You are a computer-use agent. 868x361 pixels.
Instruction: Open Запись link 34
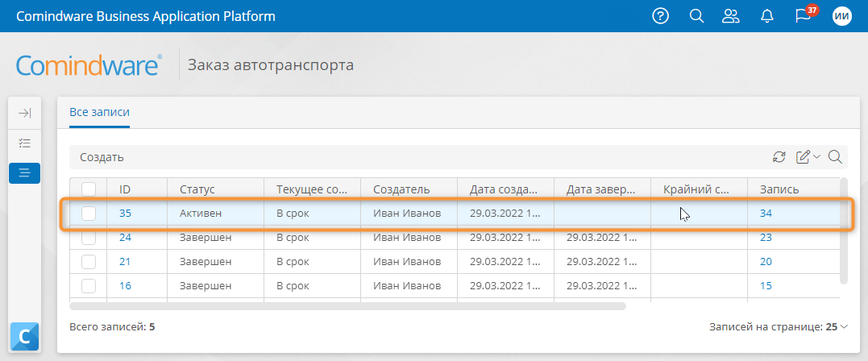[x=766, y=214]
